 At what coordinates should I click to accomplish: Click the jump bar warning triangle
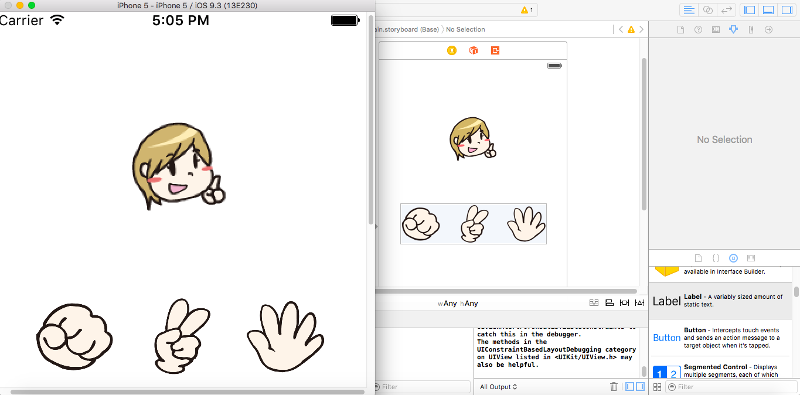(x=631, y=30)
